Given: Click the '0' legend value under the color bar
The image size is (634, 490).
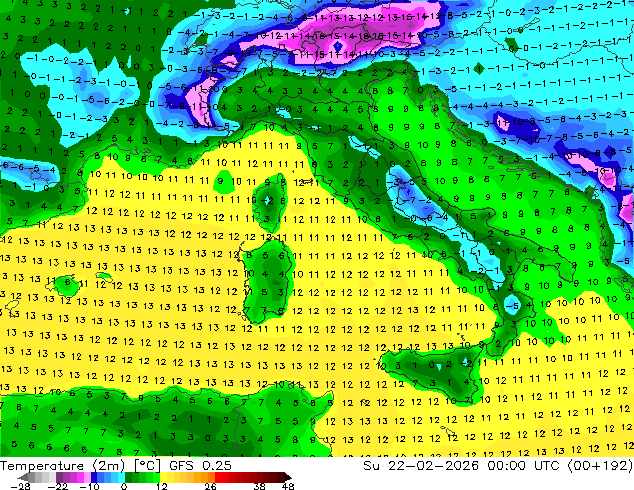Looking at the screenshot, I should [124, 486].
